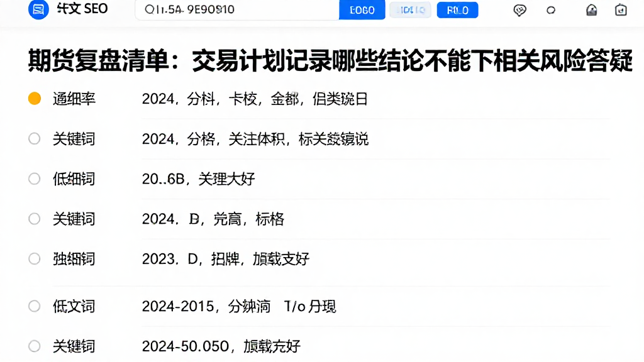Click the light blue middle button
Screen dimensions: 644x362
point(410,10)
